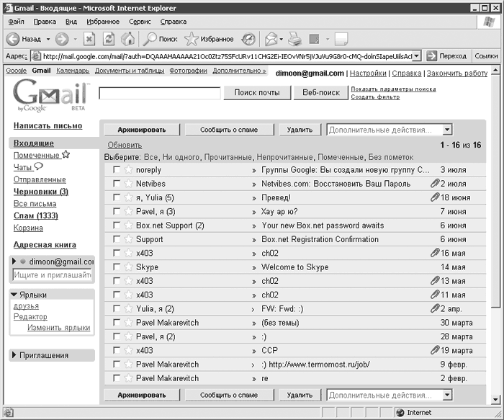Click the top Архивировать button
Image resolution: width=504 pixels, height=420 pixels.
(142, 130)
